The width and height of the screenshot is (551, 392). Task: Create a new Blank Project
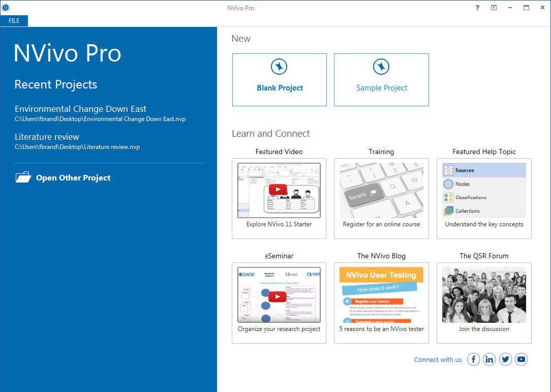pos(280,80)
